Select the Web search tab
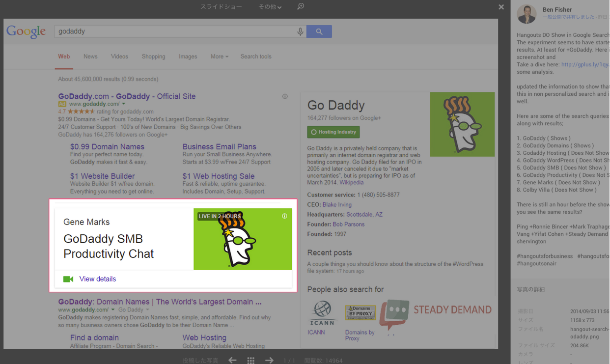Viewport: 610px width, 364px height. point(64,56)
